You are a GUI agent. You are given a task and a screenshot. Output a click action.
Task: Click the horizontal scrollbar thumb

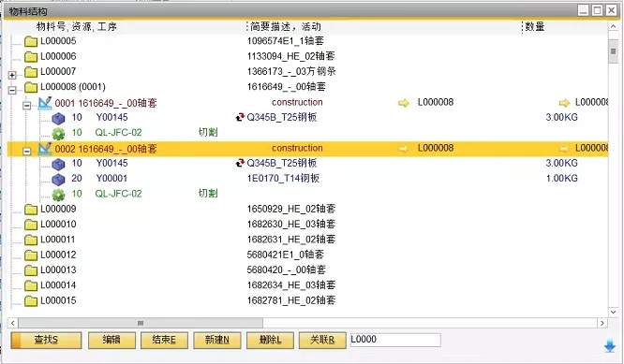click(x=141, y=323)
